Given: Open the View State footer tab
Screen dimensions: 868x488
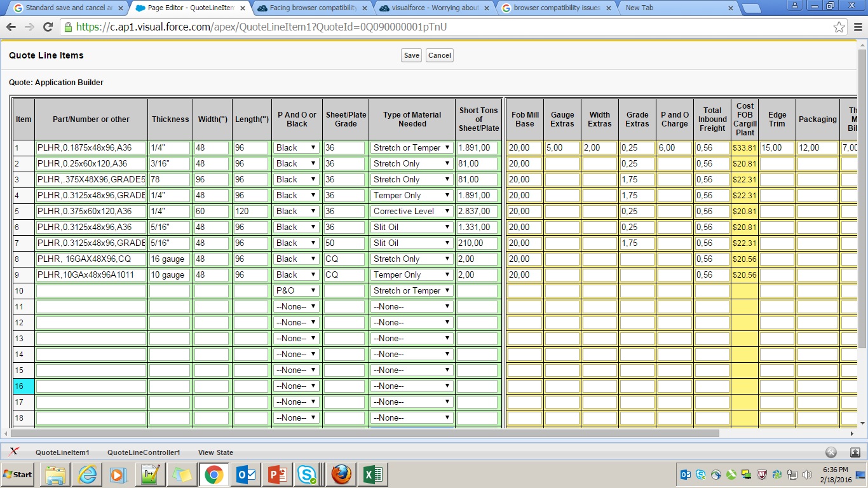Looking at the screenshot, I should click(215, 452).
